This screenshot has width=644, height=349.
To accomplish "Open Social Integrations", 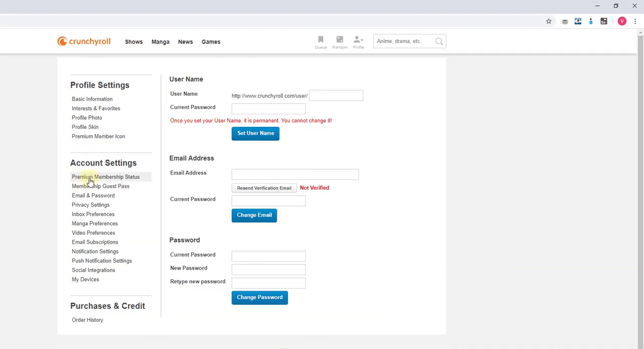I will [93, 270].
